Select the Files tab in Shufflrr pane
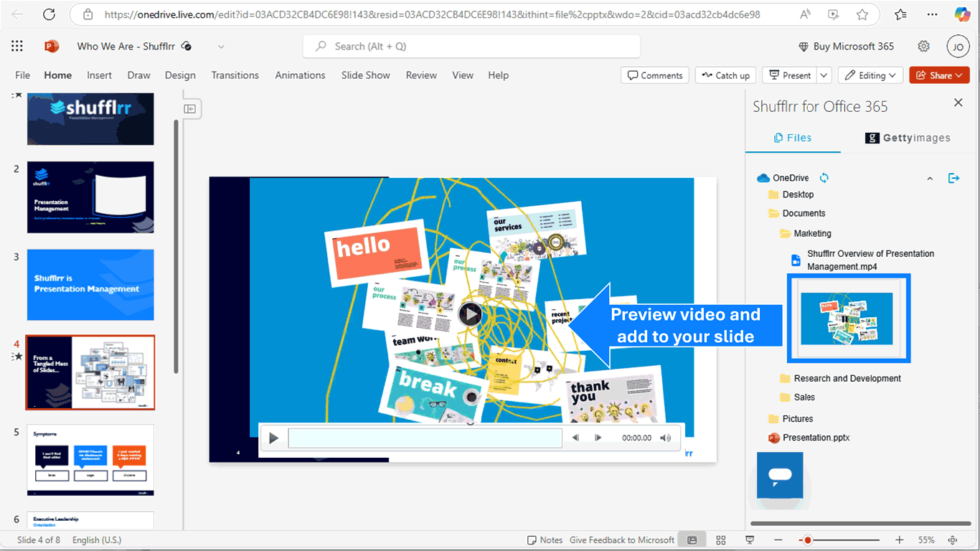 click(x=793, y=138)
